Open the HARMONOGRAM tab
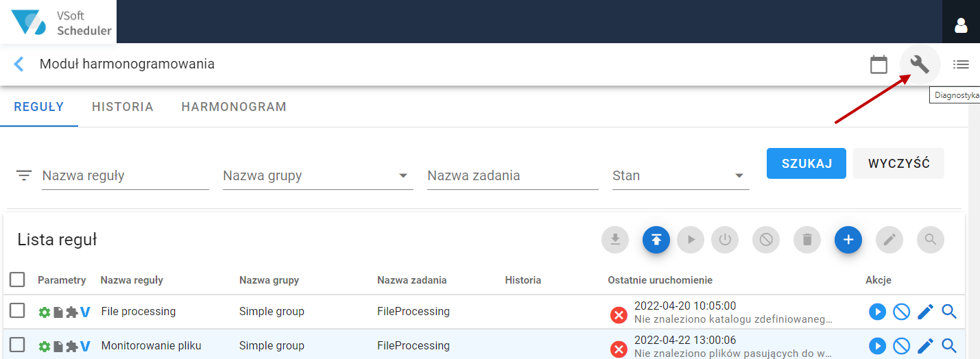Screen dimensions: 980x359 click(234, 107)
